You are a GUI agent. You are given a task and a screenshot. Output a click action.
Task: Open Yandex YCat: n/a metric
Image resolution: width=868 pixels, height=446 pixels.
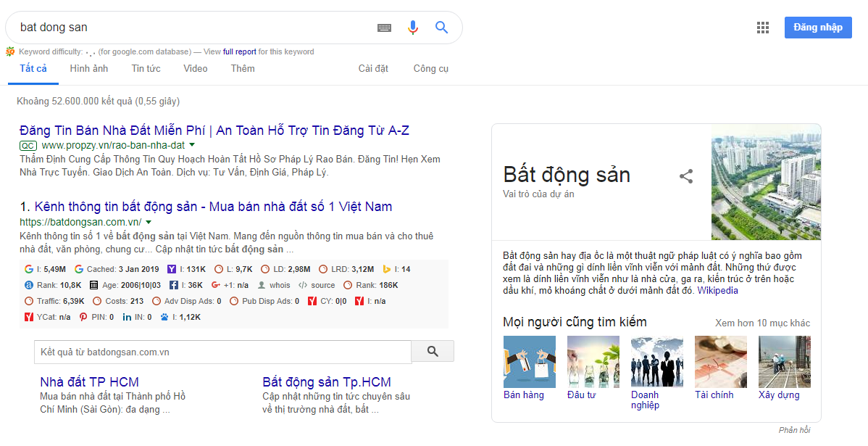(47, 318)
